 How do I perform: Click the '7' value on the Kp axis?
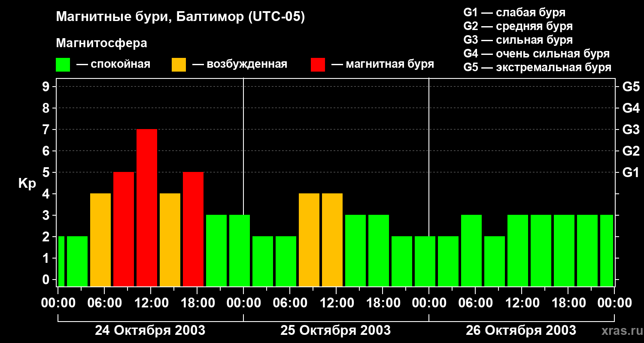tap(47, 129)
